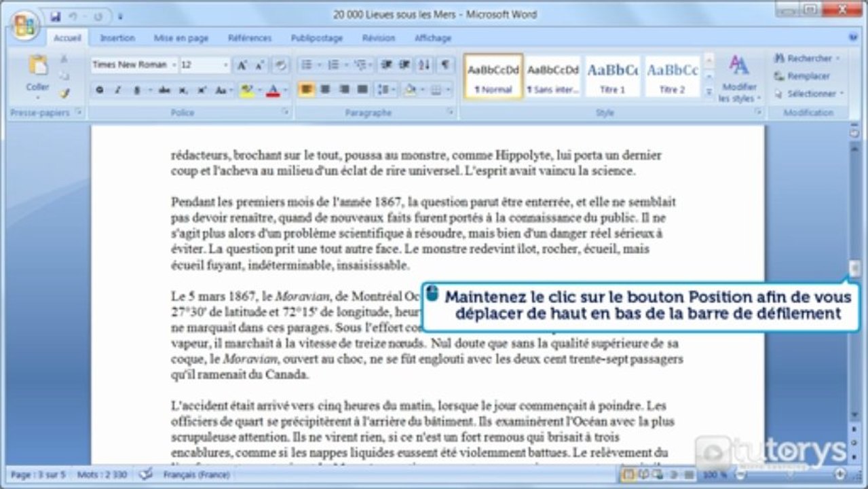Open Customize Quick Access Toolbar arrow
Image resolution: width=868 pixels, height=489 pixels.
click(120, 17)
